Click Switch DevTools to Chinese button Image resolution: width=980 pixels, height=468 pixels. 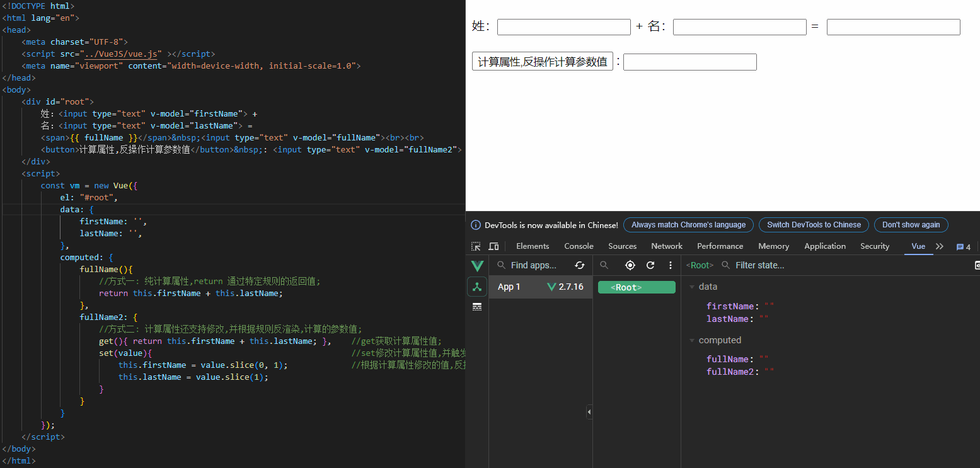click(814, 225)
